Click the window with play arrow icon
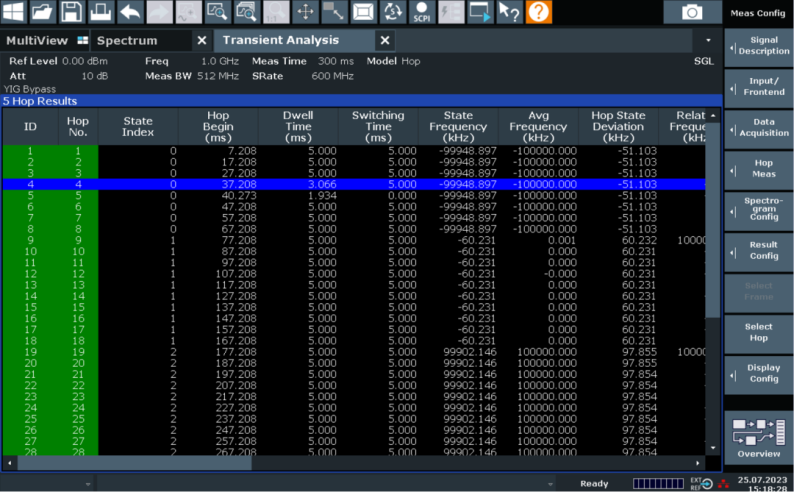The height and width of the screenshot is (492, 794). point(480,12)
